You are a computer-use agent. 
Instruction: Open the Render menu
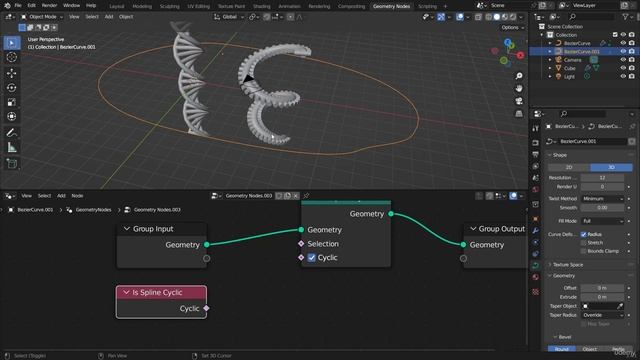pyautogui.click(x=49, y=6)
